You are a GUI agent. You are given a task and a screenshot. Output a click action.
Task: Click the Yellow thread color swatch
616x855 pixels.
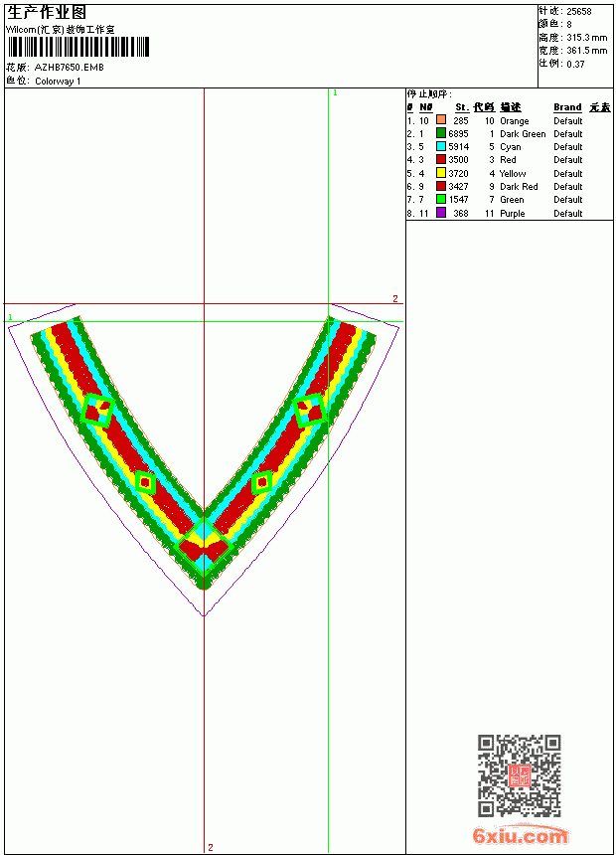pos(441,173)
